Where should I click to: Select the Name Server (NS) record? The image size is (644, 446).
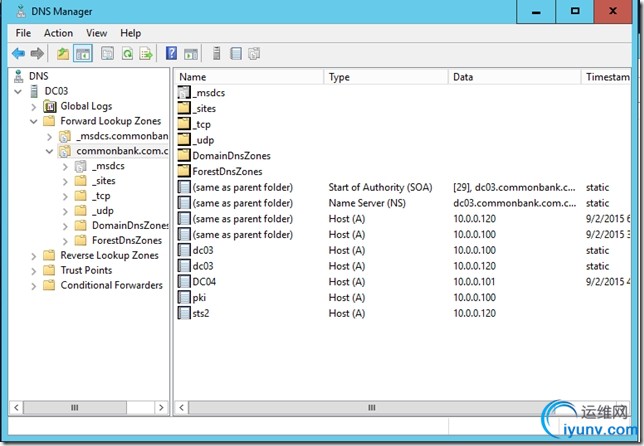[404, 203]
